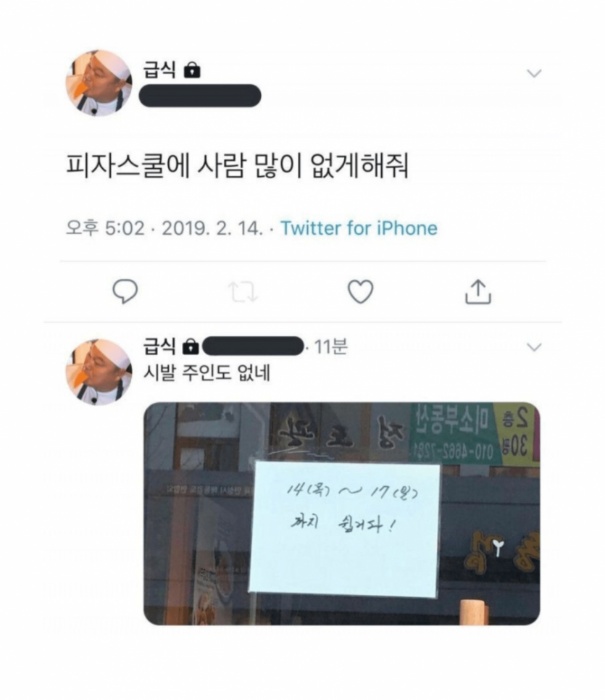This screenshot has width=605, height=700.
Task: Open the attached storefront notice photo
Action: point(341,513)
